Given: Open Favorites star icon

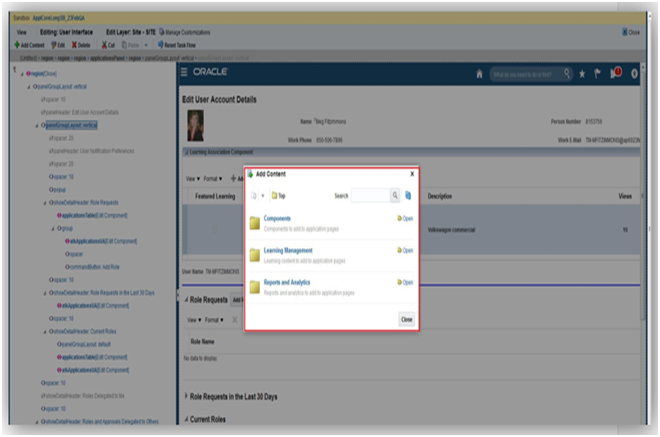Looking at the screenshot, I should pos(582,74).
